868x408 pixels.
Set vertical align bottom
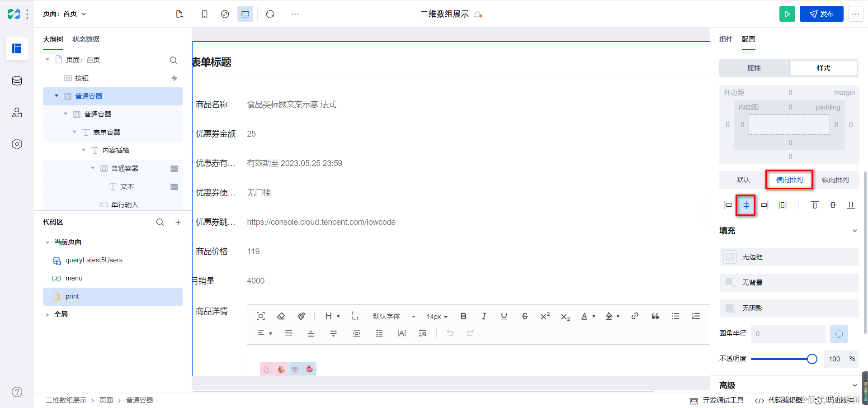(x=851, y=205)
